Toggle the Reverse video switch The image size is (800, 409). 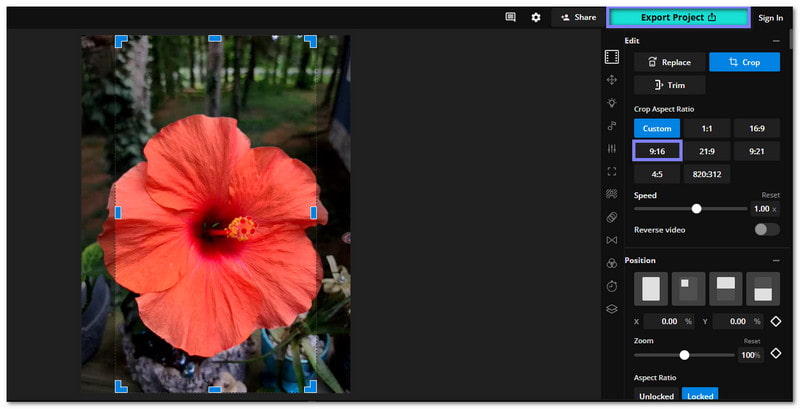point(766,229)
